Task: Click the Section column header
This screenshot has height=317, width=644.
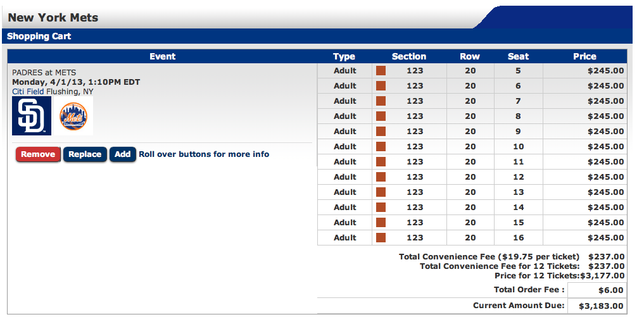Action: pos(408,57)
